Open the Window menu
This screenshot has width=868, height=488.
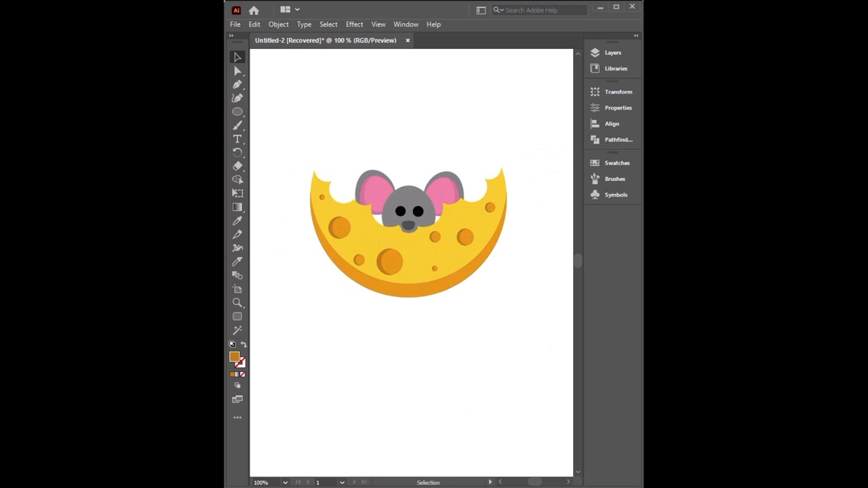point(406,24)
